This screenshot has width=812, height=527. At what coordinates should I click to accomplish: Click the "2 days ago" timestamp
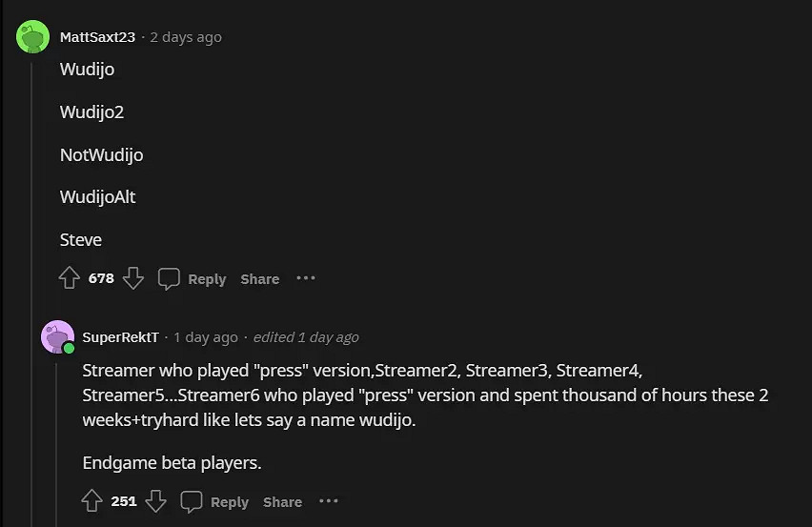(x=186, y=37)
